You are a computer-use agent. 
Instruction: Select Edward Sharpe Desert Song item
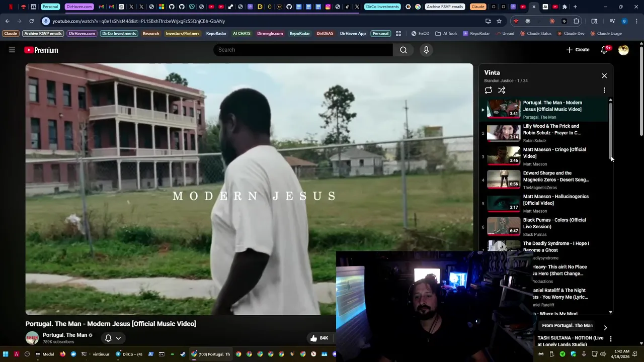(543, 180)
